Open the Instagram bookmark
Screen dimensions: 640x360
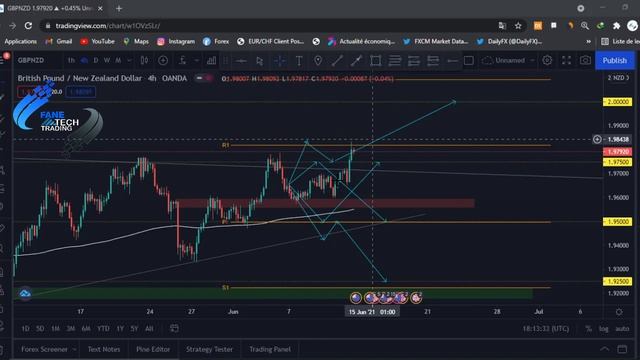point(176,41)
